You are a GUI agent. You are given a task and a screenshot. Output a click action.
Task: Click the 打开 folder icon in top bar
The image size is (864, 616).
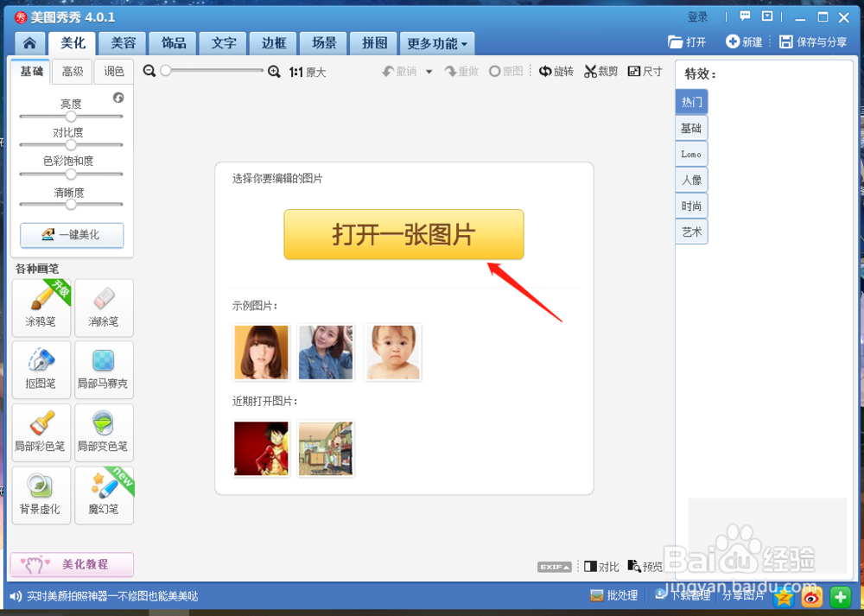tap(687, 41)
